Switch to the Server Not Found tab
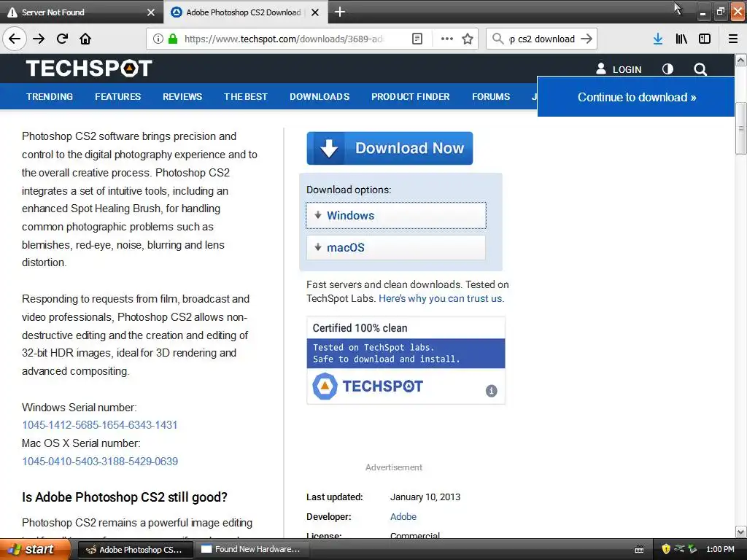 pyautogui.click(x=82, y=12)
